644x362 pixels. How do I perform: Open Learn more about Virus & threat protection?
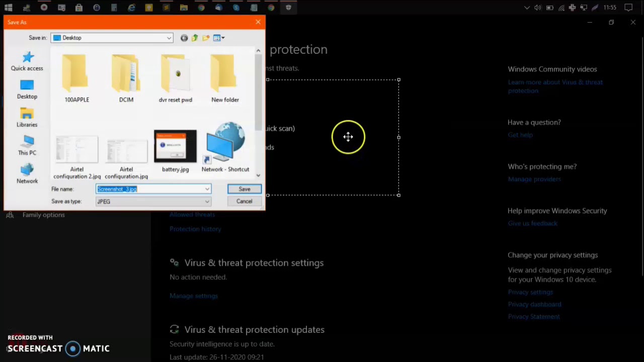coord(555,86)
